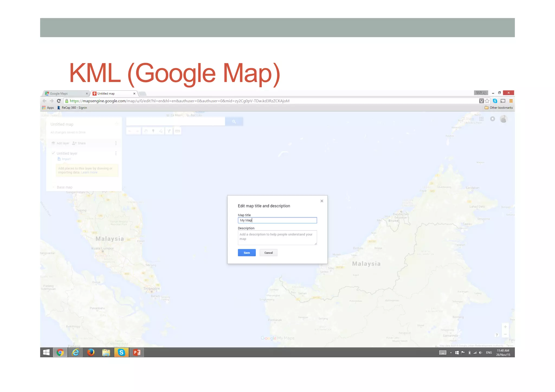This screenshot has width=555, height=392.
Task: Select the draw line tool
Action: (x=161, y=131)
